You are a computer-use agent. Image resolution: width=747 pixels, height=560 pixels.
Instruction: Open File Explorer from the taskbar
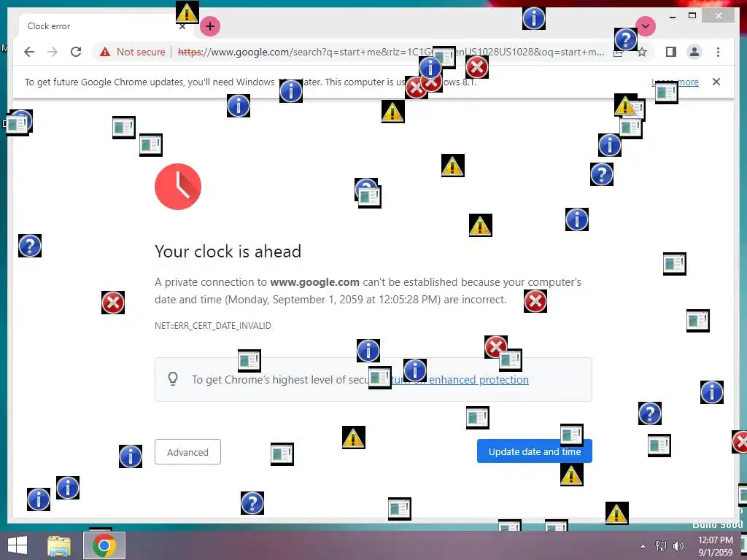point(59,545)
